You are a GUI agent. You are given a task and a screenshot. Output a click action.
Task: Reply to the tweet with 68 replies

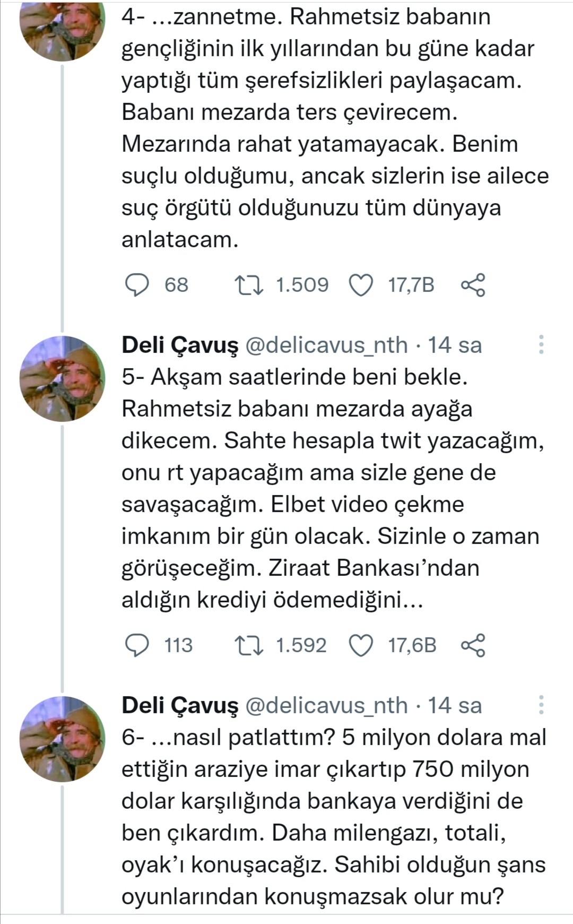(137, 285)
